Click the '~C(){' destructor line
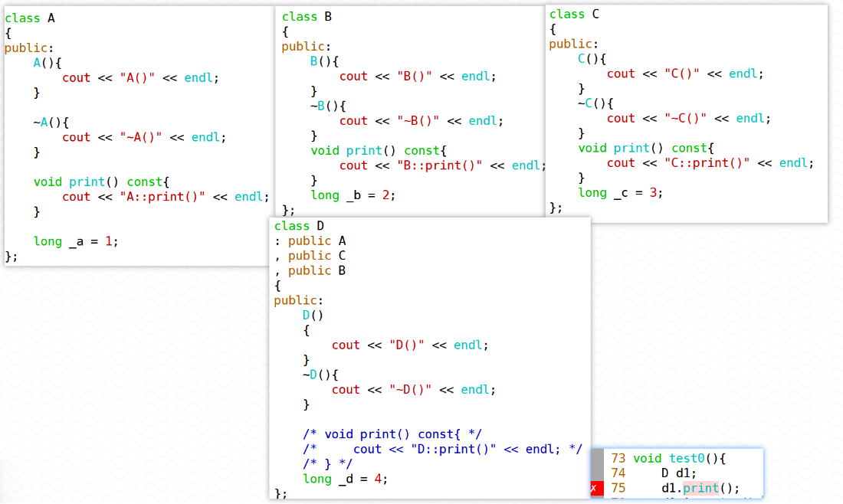 point(595,103)
